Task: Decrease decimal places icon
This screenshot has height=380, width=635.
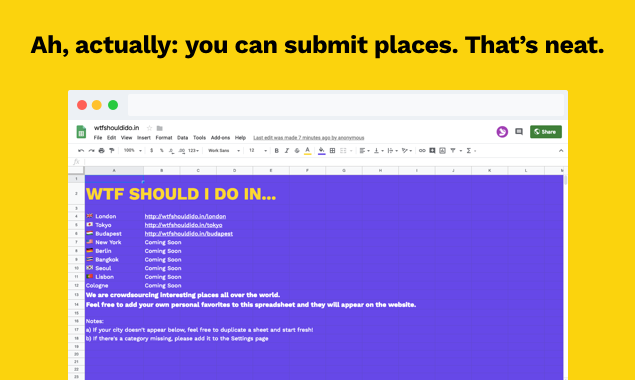Action: pyautogui.click(x=171, y=151)
